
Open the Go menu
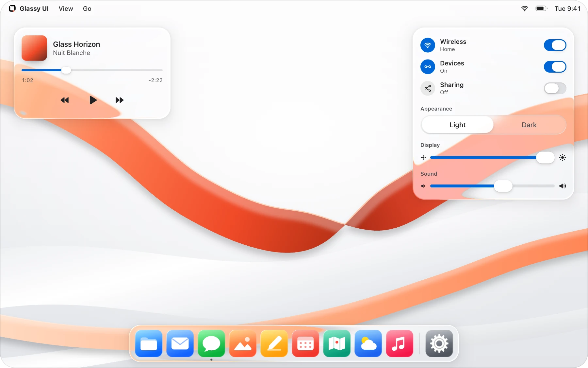tap(87, 9)
